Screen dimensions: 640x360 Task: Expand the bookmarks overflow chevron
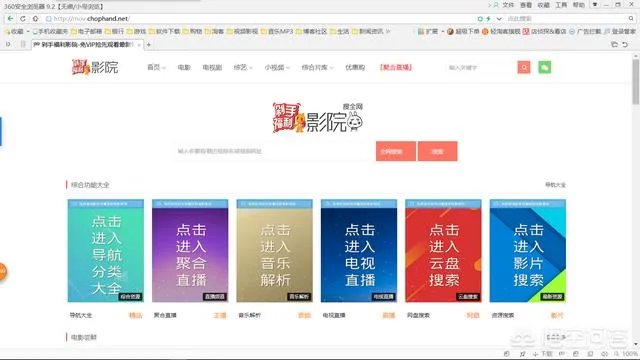tap(388, 31)
